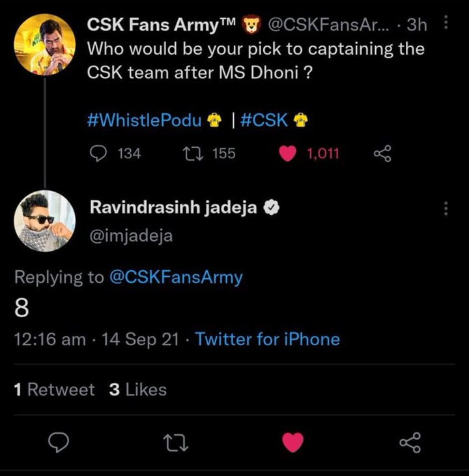Open the #CSK hashtag
The image size is (469, 476).
[x=264, y=120]
